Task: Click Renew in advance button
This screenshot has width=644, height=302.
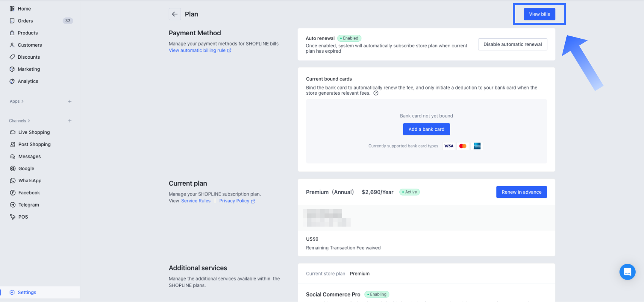Action: [x=521, y=192]
